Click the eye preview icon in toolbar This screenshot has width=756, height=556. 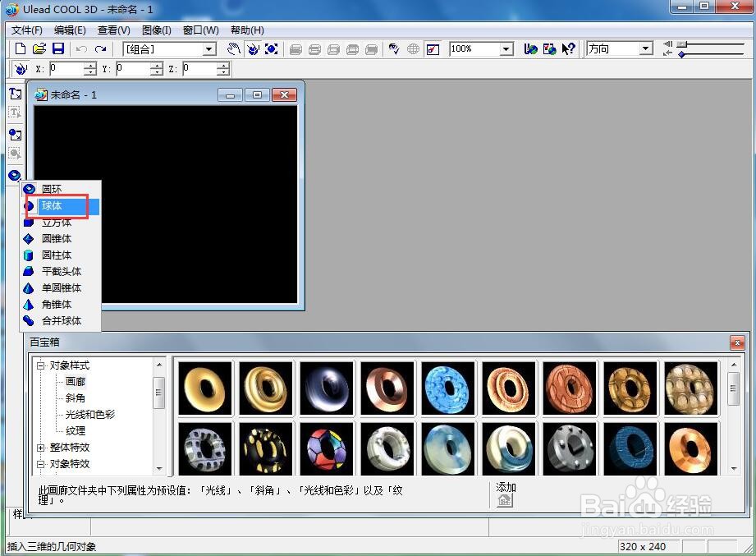394,48
